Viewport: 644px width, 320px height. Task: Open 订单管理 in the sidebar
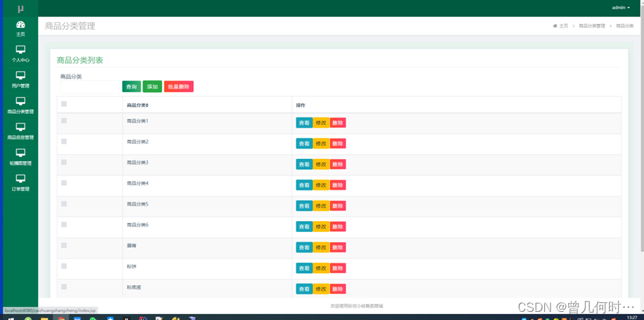[20, 184]
